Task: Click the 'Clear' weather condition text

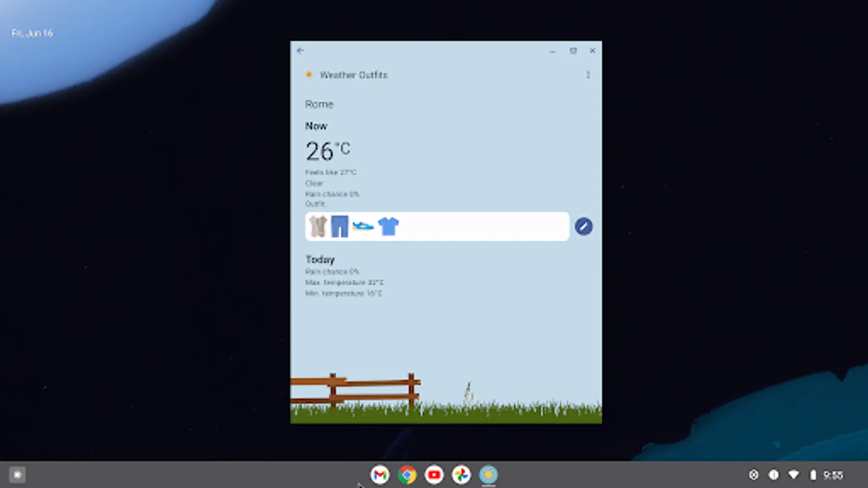Action: [x=314, y=183]
